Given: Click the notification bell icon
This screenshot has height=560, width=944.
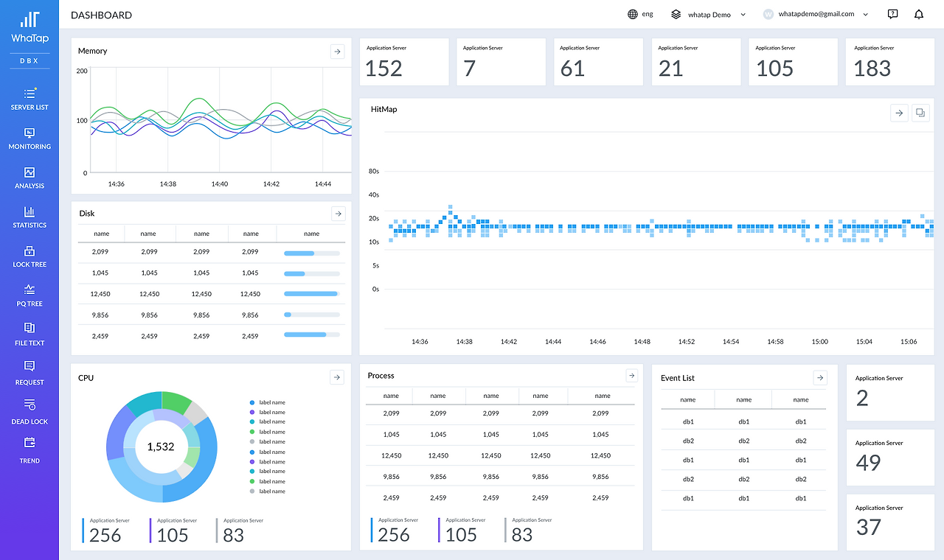Looking at the screenshot, I should [x=917, y=14].
